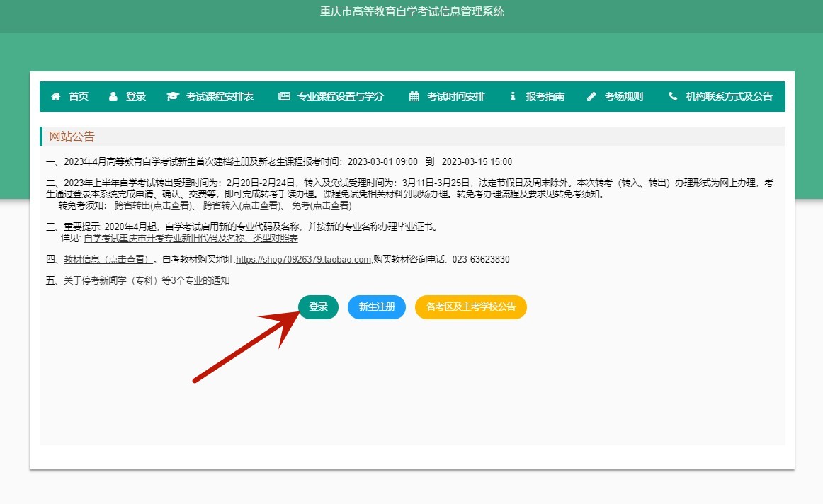Open the 跨省转入(点击查看) link
Image resolution: width=823 pixels, height=504 pixels.
coord(242,206)
